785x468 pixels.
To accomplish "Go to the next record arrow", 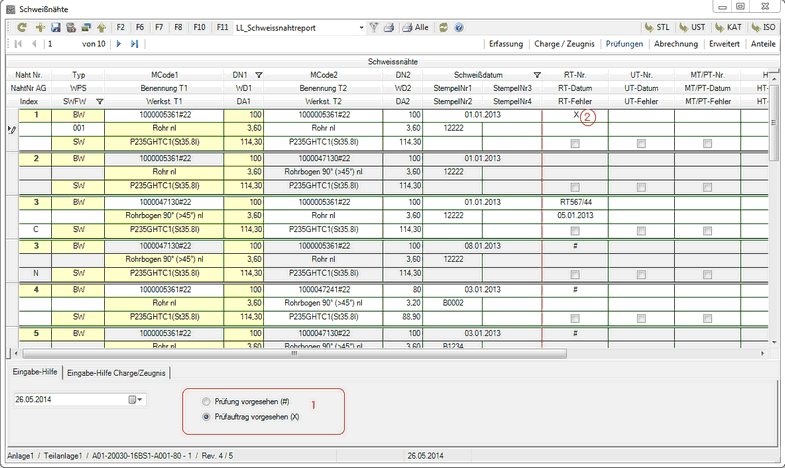I will tap(119, 44).
